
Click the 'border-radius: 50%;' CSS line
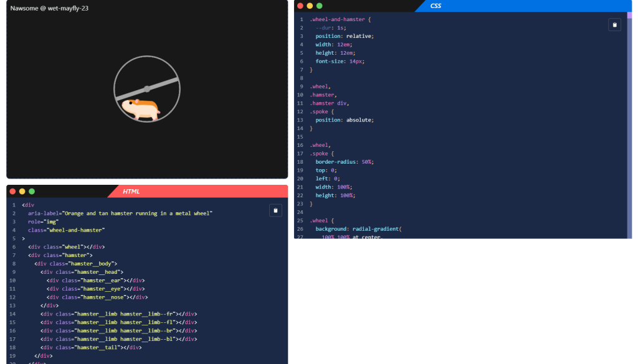pos(344,162)
